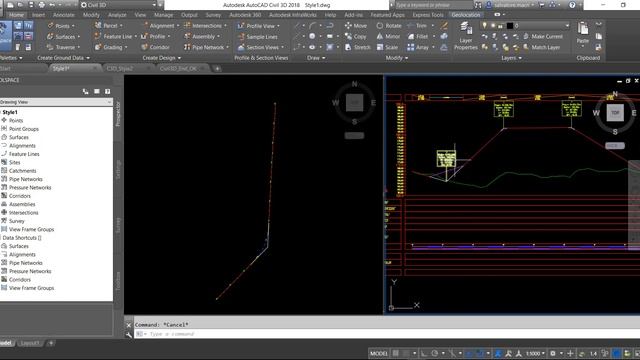
Task: Click the Fillet tool
Action: (x=418, y=36)
